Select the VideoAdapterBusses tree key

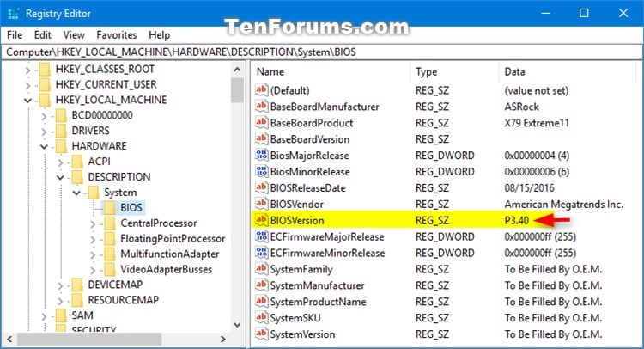(x=167, y=269)
